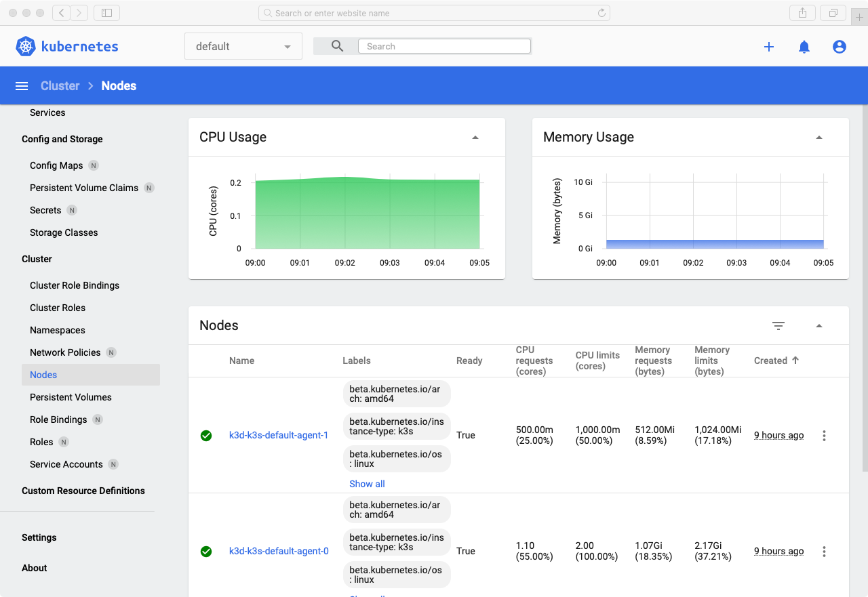Screen dimensions: 868x597
Task: Open Persistent Volumes in the sidebar
Action: pos(71,397)
